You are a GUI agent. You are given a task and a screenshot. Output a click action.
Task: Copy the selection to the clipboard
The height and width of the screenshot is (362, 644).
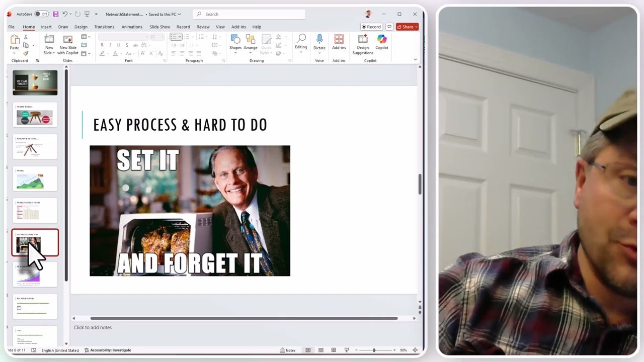click(26, 45)
